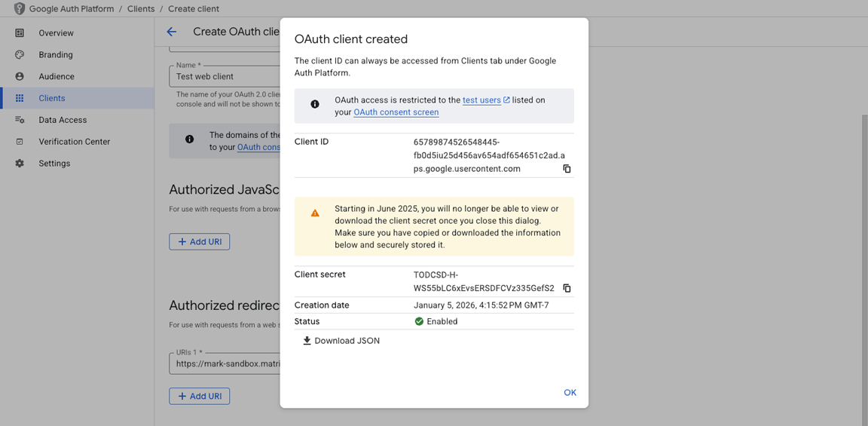The width and height of the screenshot is (868, 426).
Task: Click the green Enabled status checkmark
Action: (x=419, y=321)
